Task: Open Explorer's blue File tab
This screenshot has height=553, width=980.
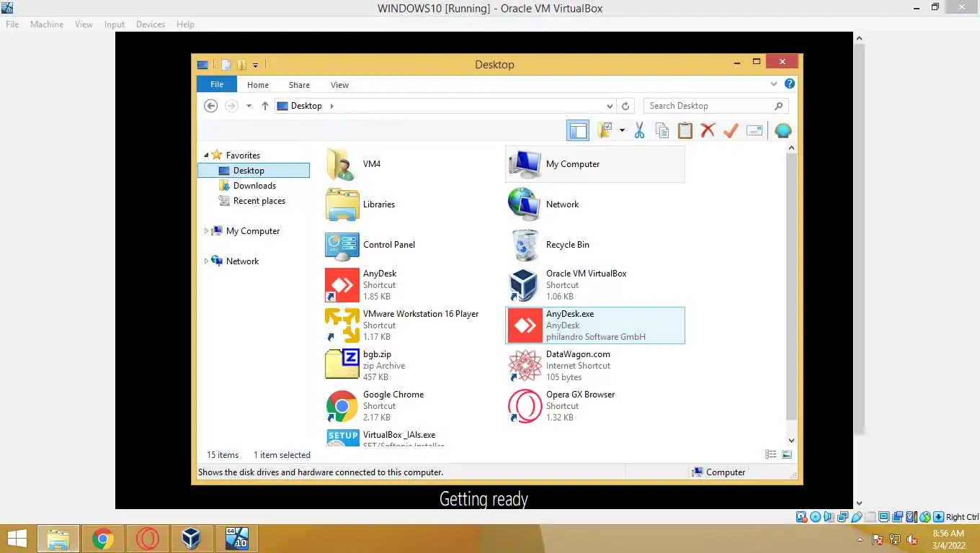Action: click(x=216, y=84)
